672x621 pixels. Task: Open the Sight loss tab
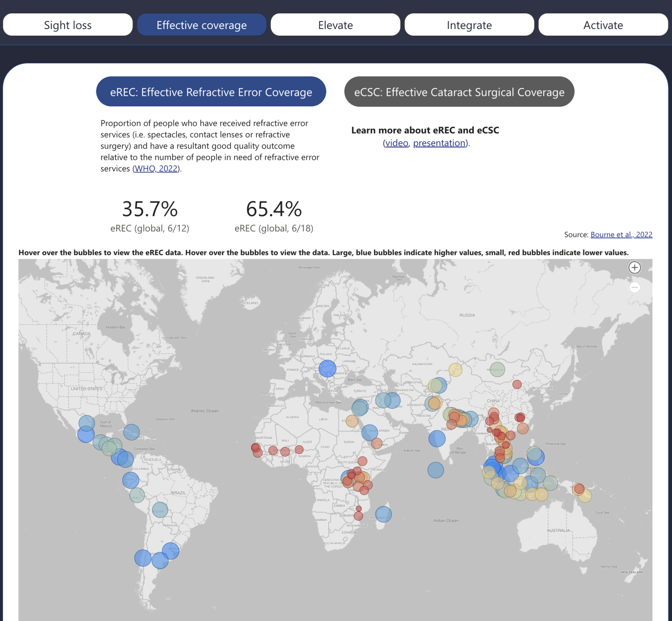[68, 25]
